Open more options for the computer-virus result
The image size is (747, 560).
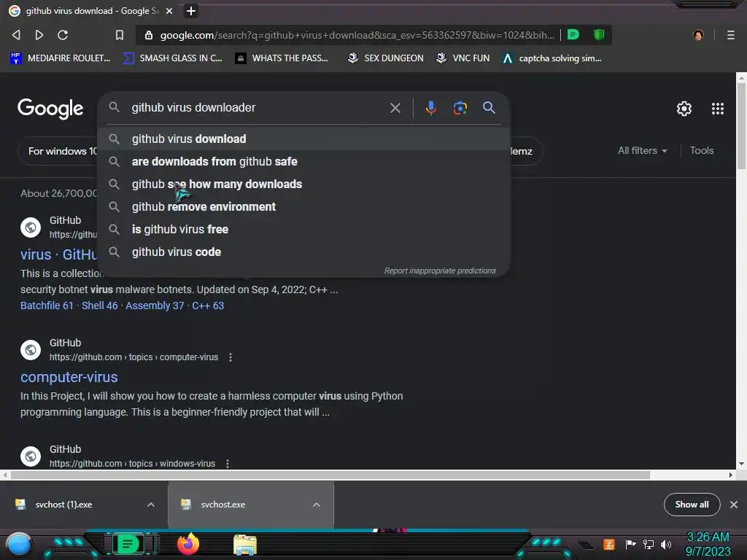(x=231, y=357)
